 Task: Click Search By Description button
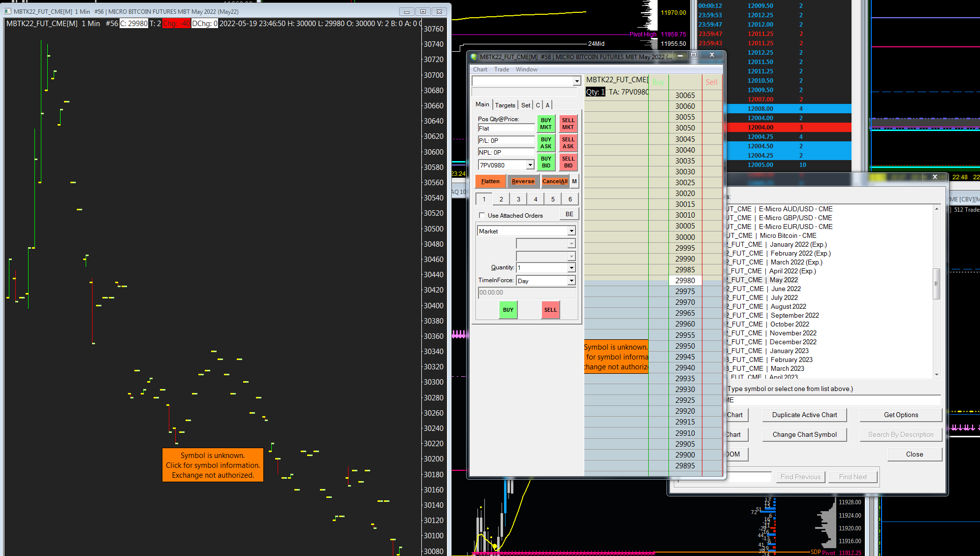pos(901,434)
